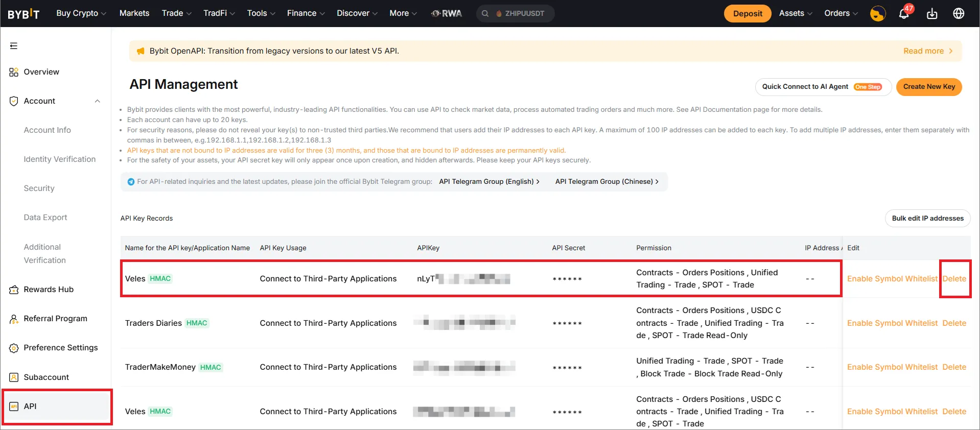Click Quick Connect to AI Agent

(823, 87)
